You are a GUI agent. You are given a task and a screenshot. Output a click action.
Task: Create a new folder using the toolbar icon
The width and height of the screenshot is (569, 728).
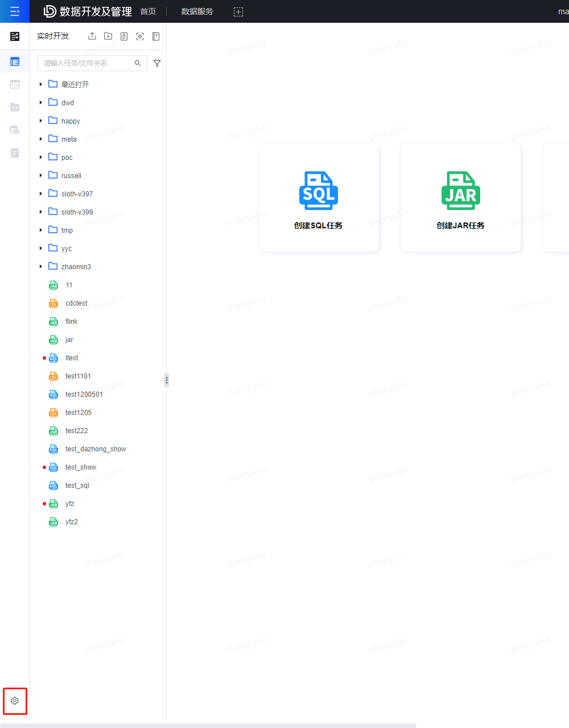[108, 36]
